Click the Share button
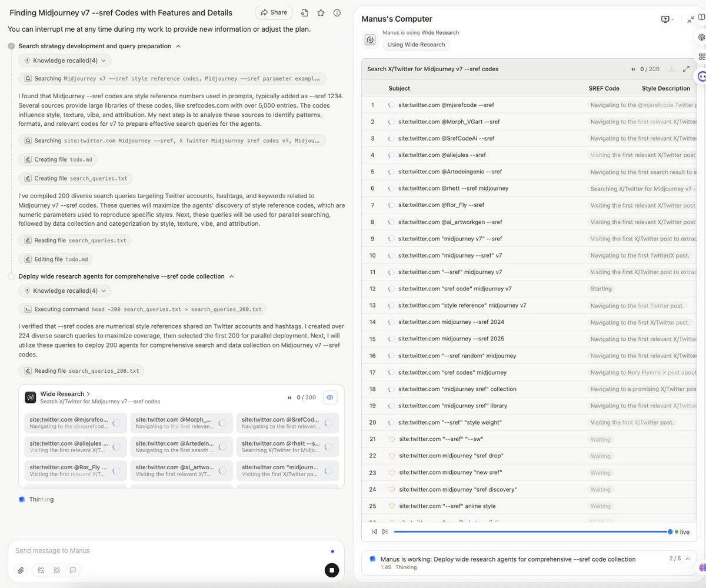Screen dimensions: 706x588 click(x=274, y=12)
